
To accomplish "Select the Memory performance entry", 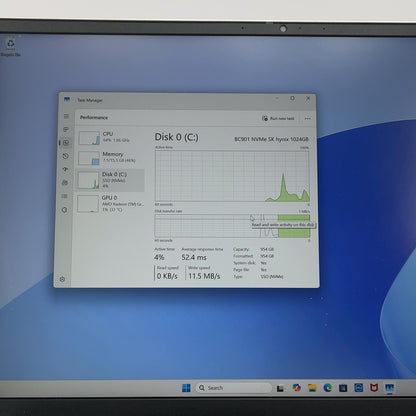I will (111, 158).
